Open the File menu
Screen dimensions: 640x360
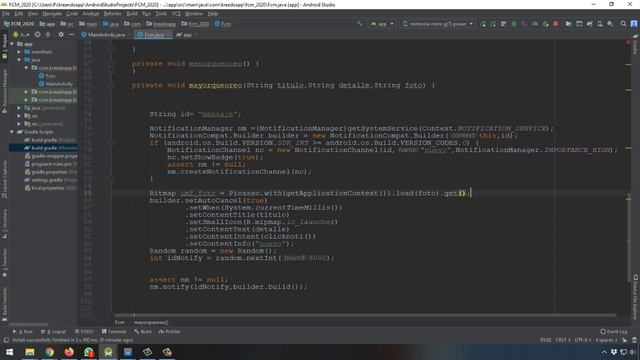(6, 14)
